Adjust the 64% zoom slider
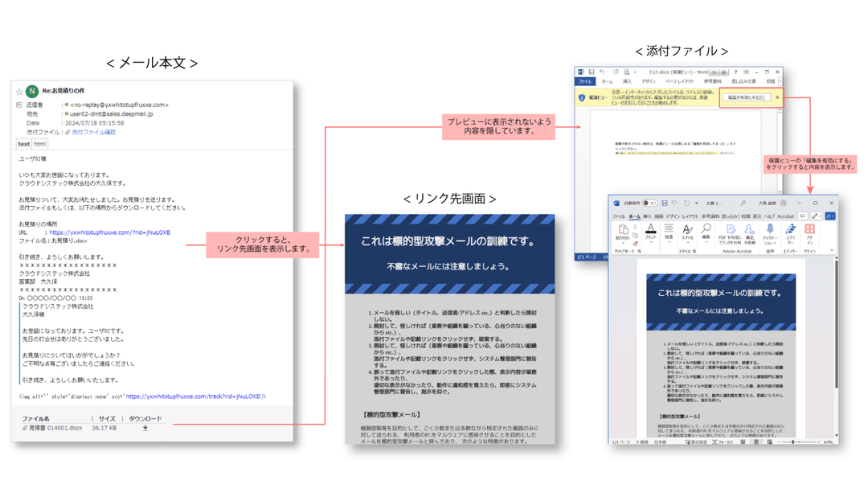The height and width of the screenshot is (489, 868). (793, 442)
